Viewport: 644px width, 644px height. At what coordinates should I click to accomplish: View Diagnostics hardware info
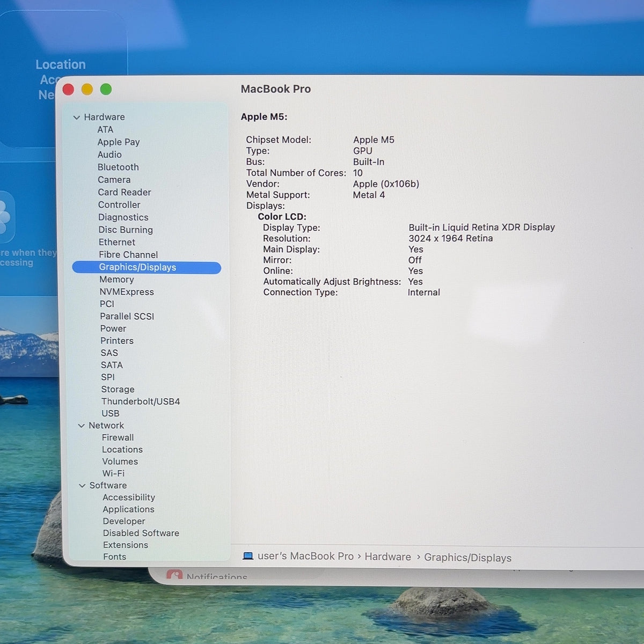coord(123,217)
